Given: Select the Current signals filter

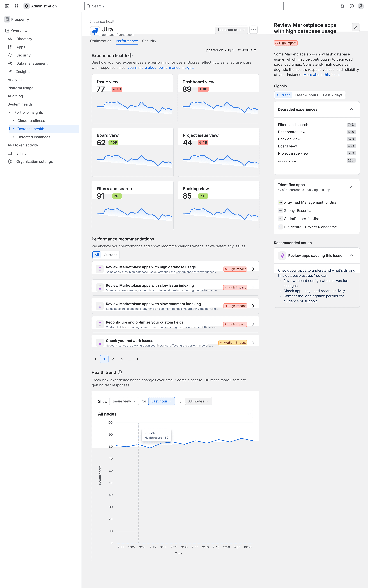Looking at the screenshot, I should [x=283, y=95].
